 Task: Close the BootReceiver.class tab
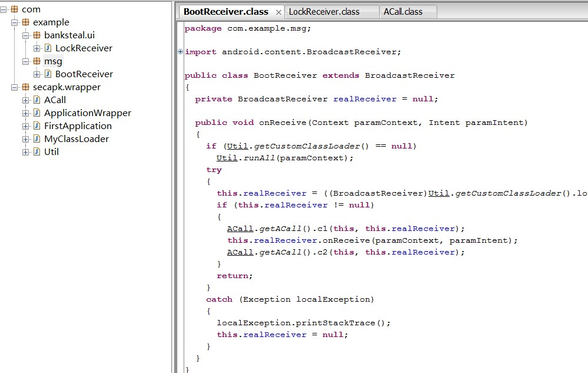pos(278,12)
